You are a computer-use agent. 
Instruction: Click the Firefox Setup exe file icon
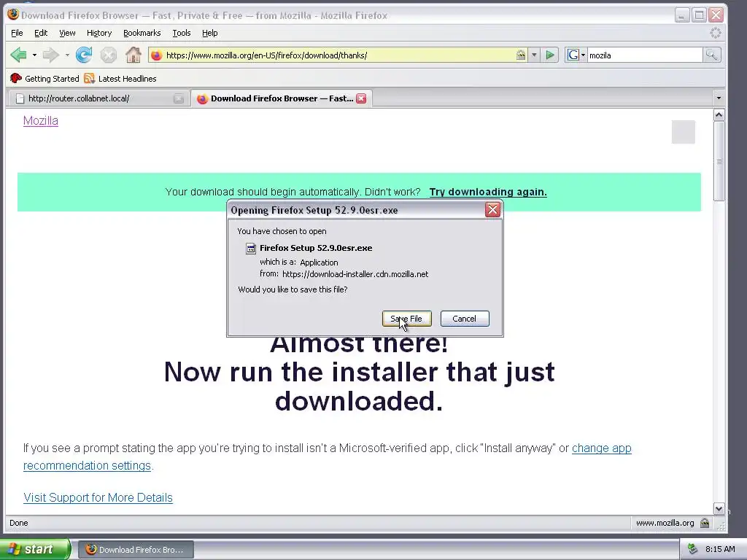coord(251,249)
